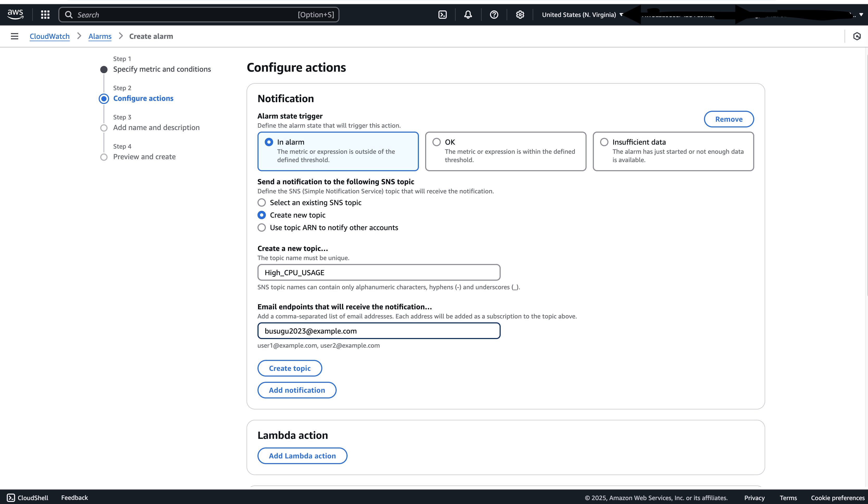Viewport: 868px width, 504px height.
Task: Click the Lambda action section heading
Action: [x=292, y=435]
